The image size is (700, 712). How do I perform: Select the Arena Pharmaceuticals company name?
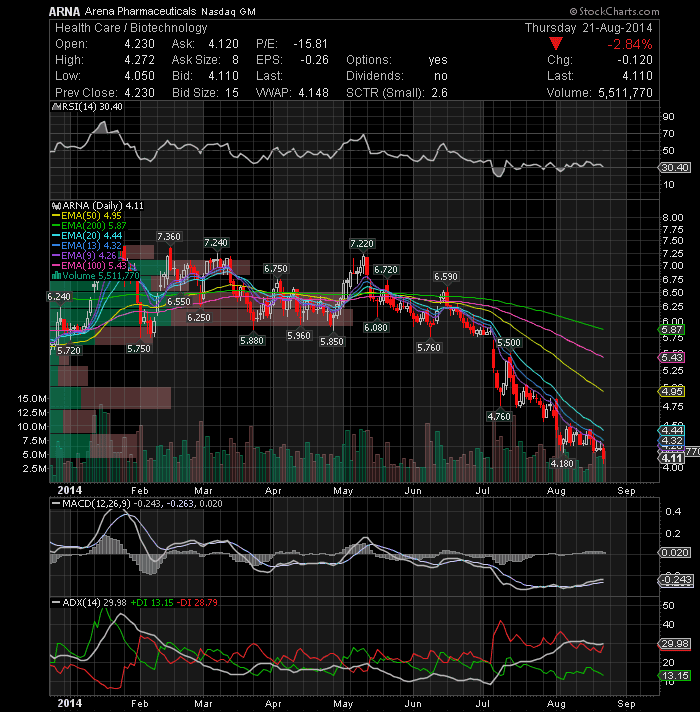tap(141, 11)
